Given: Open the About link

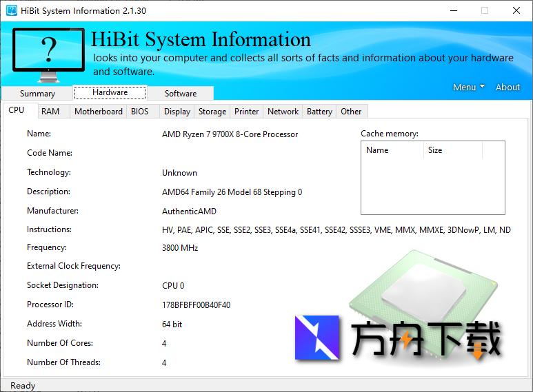Looking at the screenshot, I should point(507,87).
